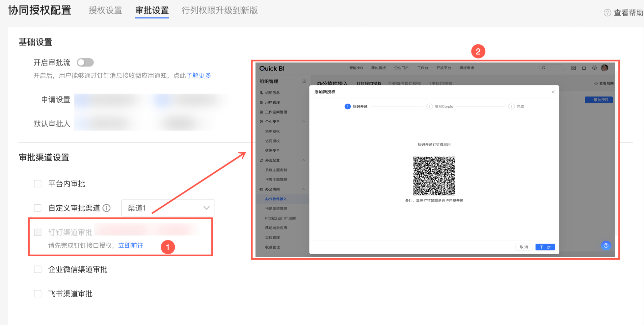Image resolution: width=644 pixels, height=325 pixels.
Task: Open 模板市场 in the Quick BI top menu
Action: point(467,68)
